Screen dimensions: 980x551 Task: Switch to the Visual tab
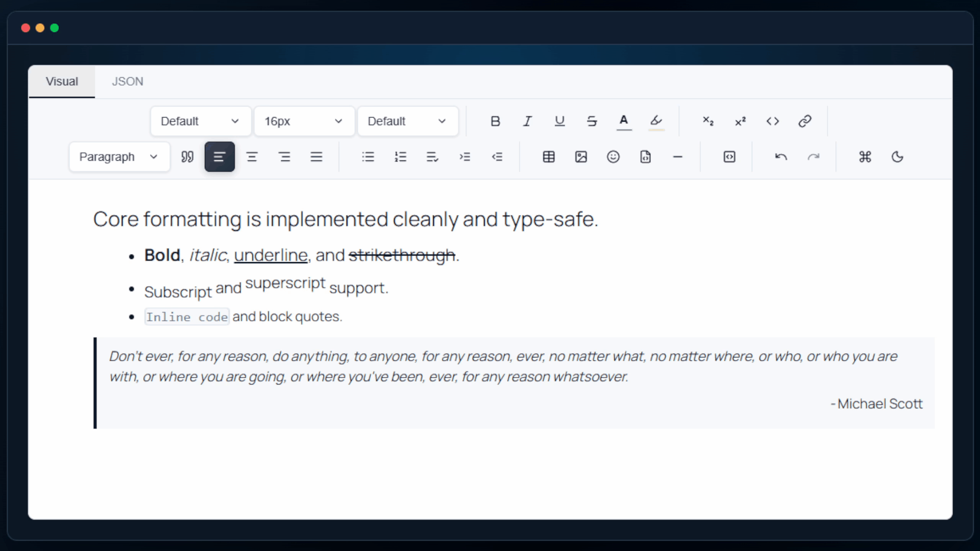(x=62, y=81)
